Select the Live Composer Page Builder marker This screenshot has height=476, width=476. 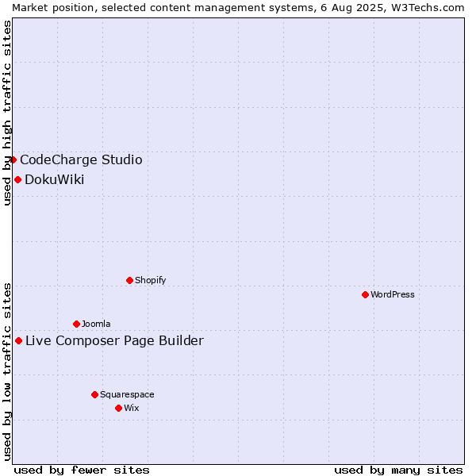pyautogui.click(x=18, y=341)
